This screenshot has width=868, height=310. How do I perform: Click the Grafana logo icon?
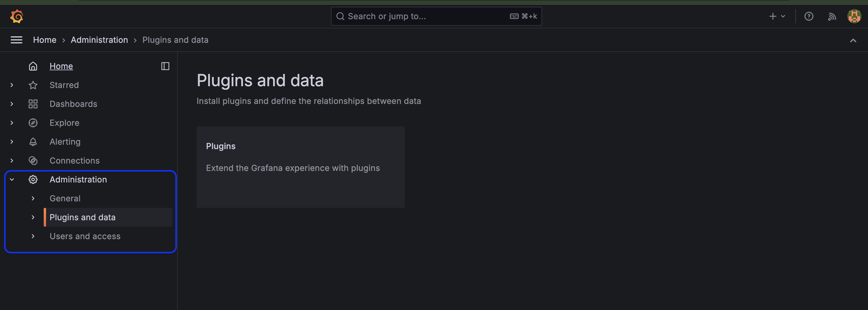pos(17,16)
